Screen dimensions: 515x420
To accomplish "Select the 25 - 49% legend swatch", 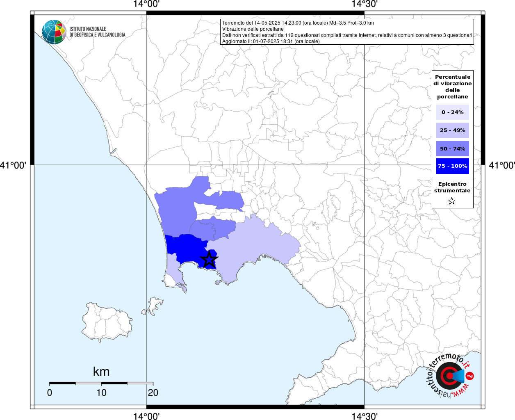I will (x=453, y=130).
